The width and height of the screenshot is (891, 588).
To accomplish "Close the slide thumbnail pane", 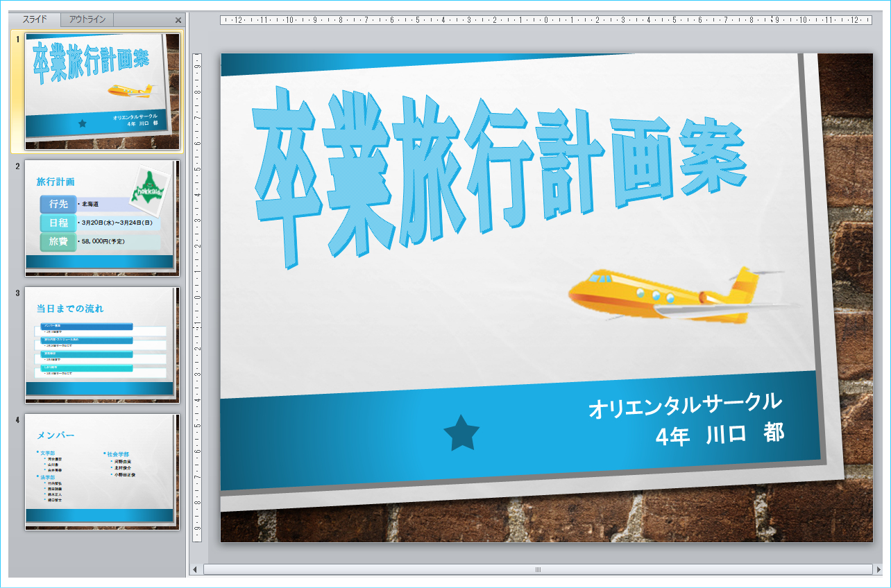I will tap(178, 20).
